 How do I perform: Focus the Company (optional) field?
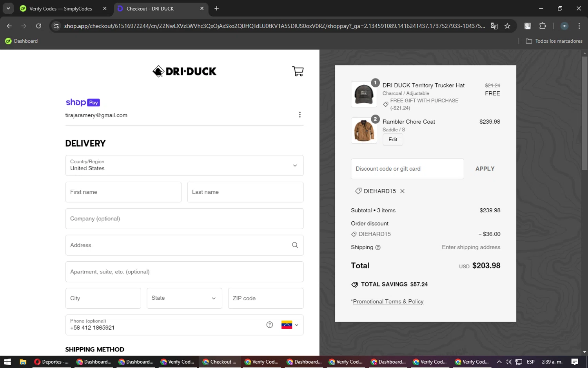(184, 219)
